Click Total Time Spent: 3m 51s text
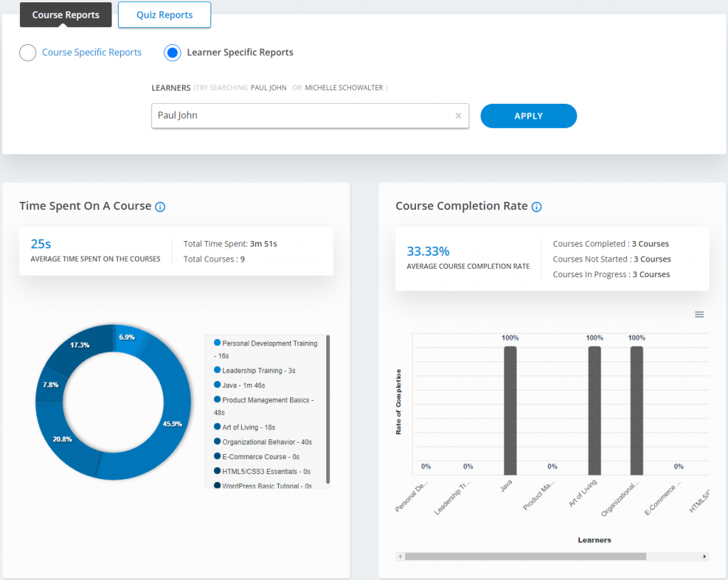Screen dimensions: 728x580 pyautogui.click(x=230, y=244)
